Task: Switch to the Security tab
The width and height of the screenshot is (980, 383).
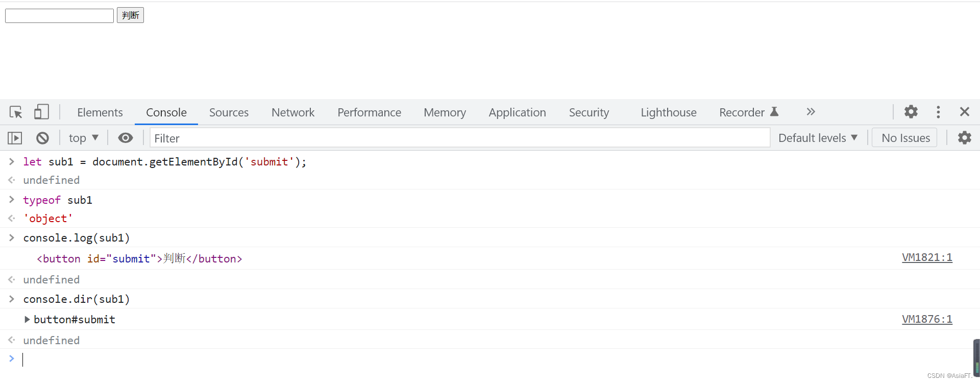Action: 589,112
